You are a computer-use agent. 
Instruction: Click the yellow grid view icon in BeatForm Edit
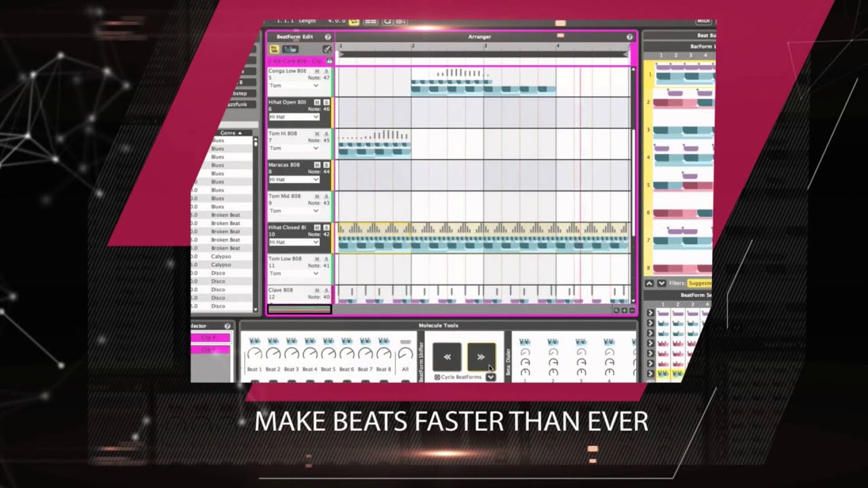[274, 49]
